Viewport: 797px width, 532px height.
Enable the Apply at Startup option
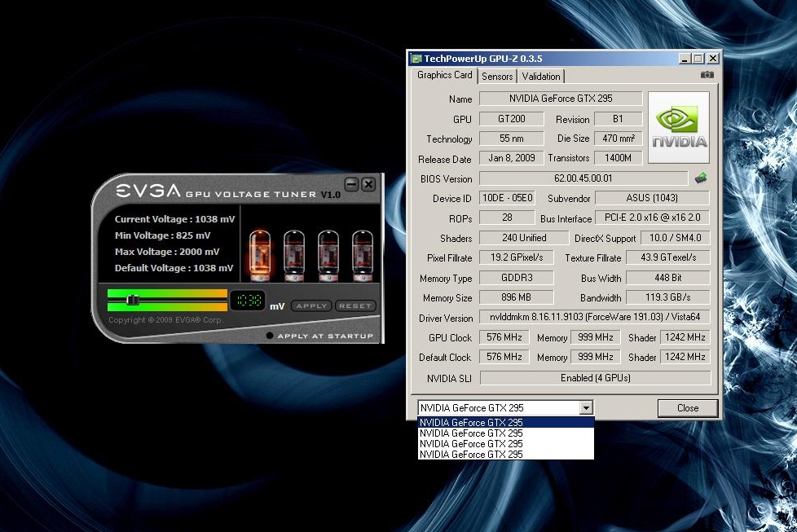coord(270,336)
